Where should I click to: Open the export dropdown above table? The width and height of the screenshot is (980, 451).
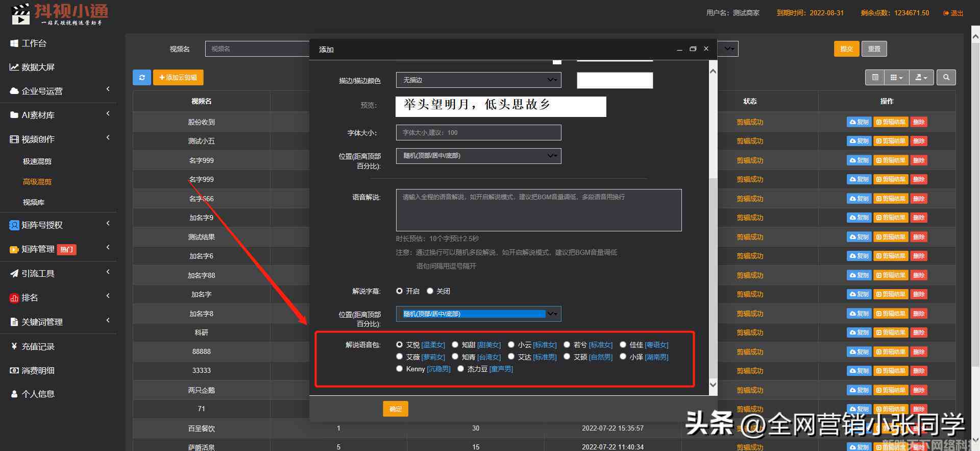coord(921,78)
